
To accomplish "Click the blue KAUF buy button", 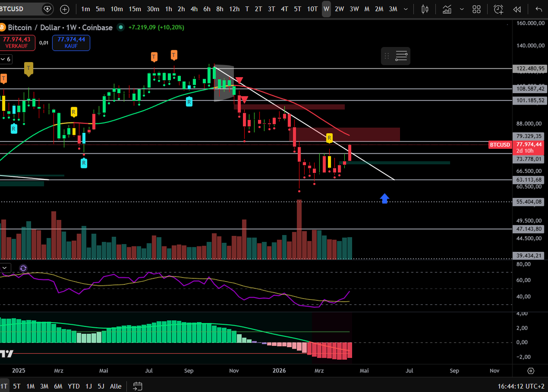I will tap(71, 43).
